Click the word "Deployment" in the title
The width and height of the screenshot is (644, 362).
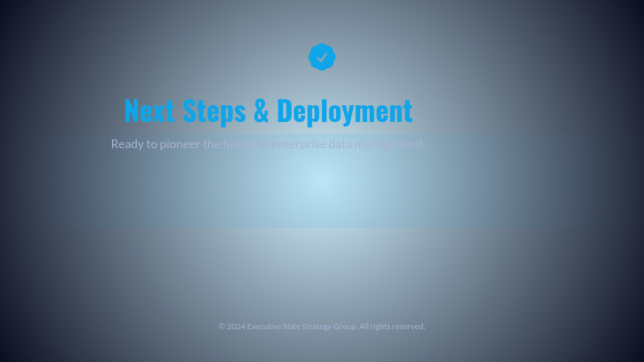coord(344,111)
